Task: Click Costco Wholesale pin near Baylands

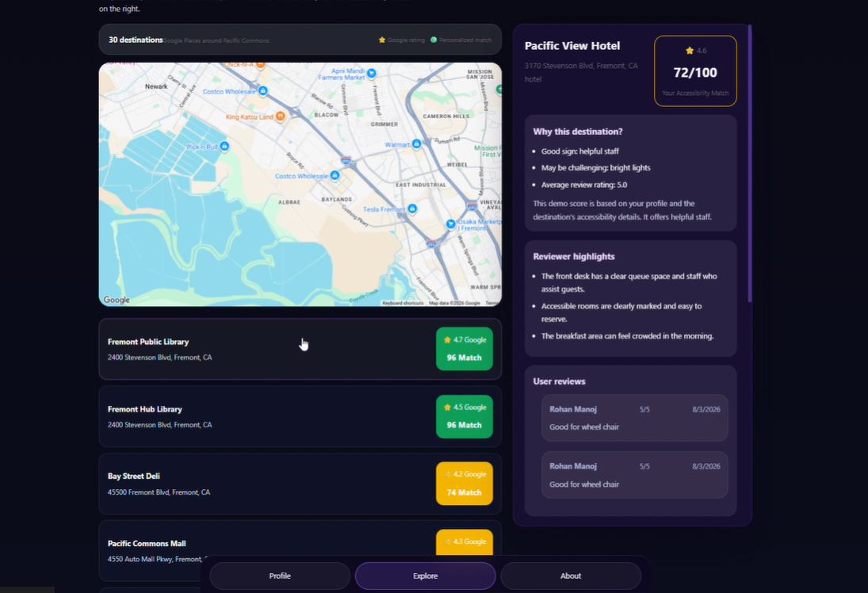Action: tap(335, 175)
